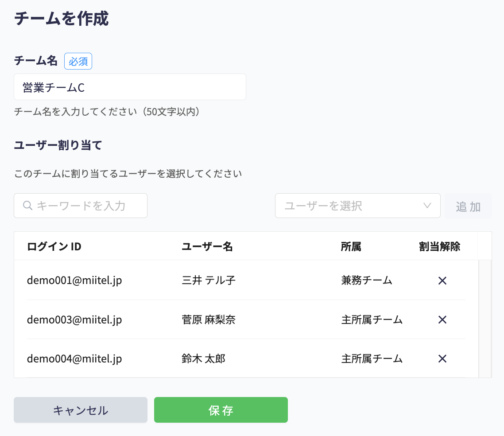Image resolution: width=504 pixels, height=436 pixels.
Task: Click the 所属 column header
Action: [351, 247]
